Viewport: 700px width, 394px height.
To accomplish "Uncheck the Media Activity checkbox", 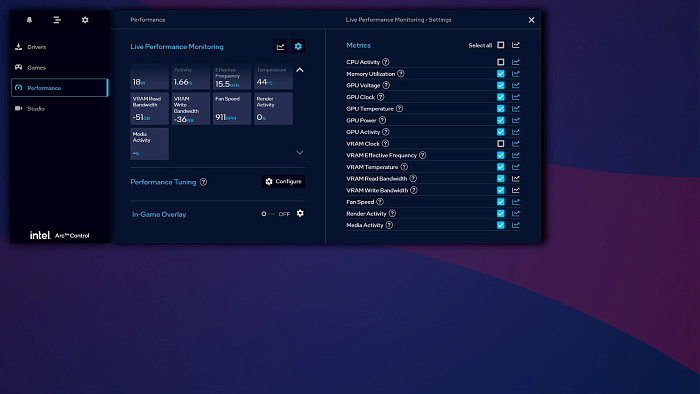I will [x=500, y=225].
